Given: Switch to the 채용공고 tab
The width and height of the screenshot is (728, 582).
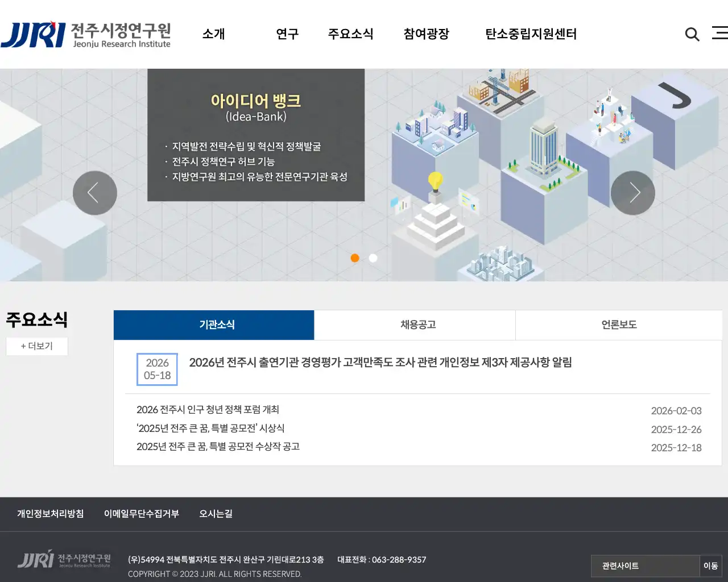Looking at the screenshot, I should click(x=415, y=325).
